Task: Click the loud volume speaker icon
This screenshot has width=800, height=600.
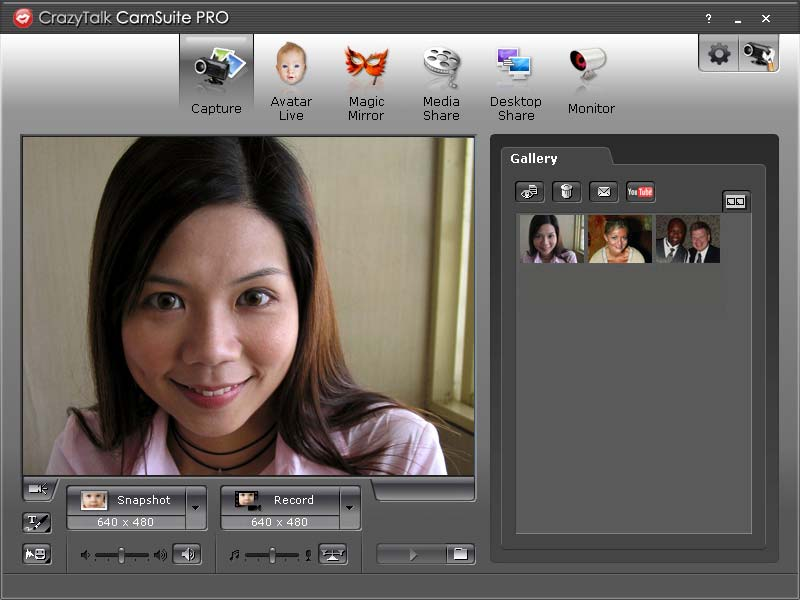Action: 160,555
